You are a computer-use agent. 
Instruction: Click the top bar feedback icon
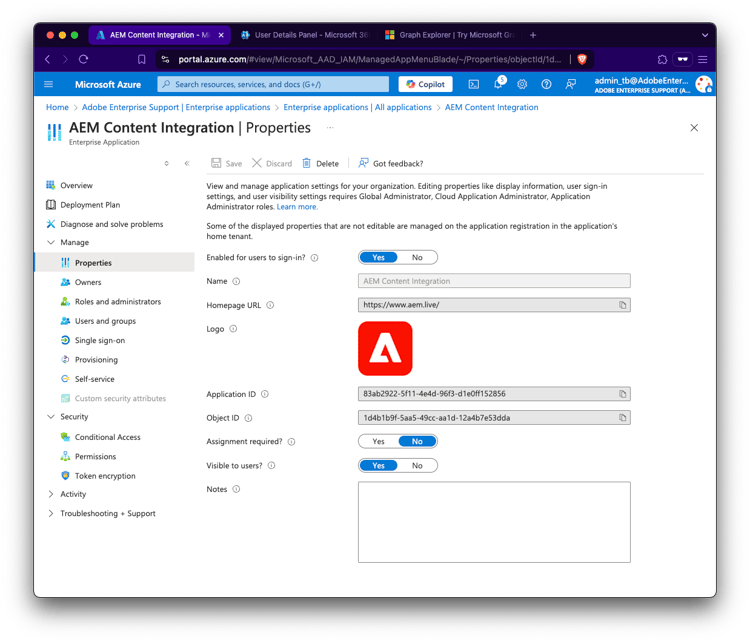point(571,84)
